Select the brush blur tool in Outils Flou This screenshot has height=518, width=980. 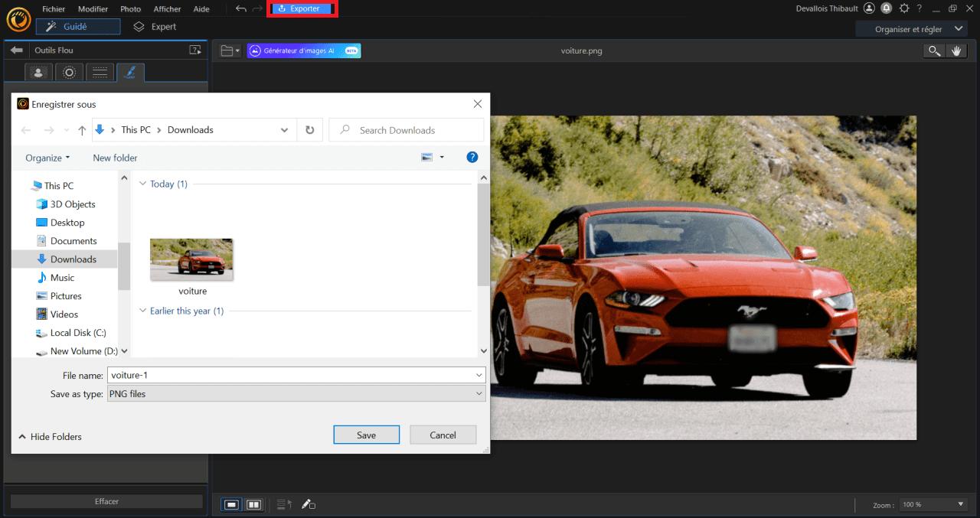pyautogui.click(x=130, y=72)
